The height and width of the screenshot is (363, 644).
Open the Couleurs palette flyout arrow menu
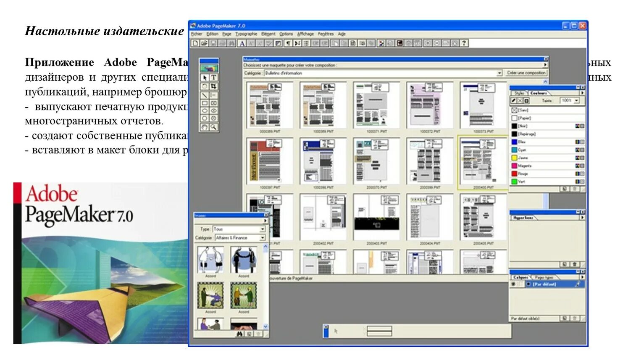(x=582, y=93)
